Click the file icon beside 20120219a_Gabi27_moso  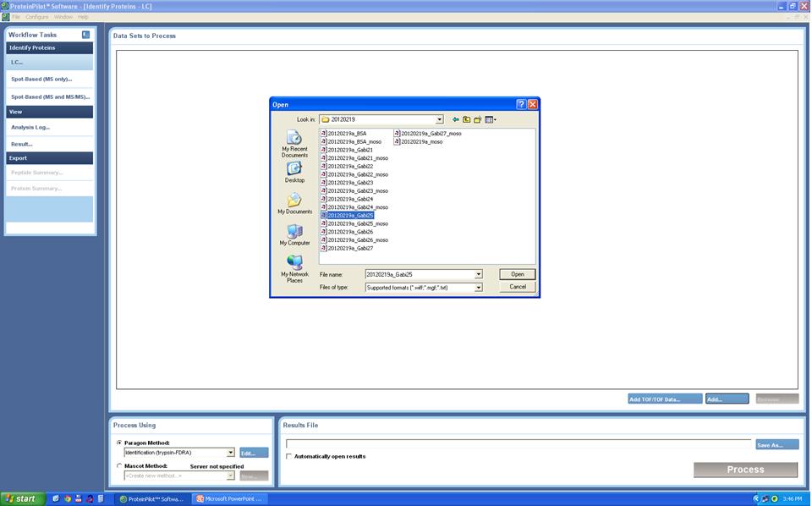(398, 133)
